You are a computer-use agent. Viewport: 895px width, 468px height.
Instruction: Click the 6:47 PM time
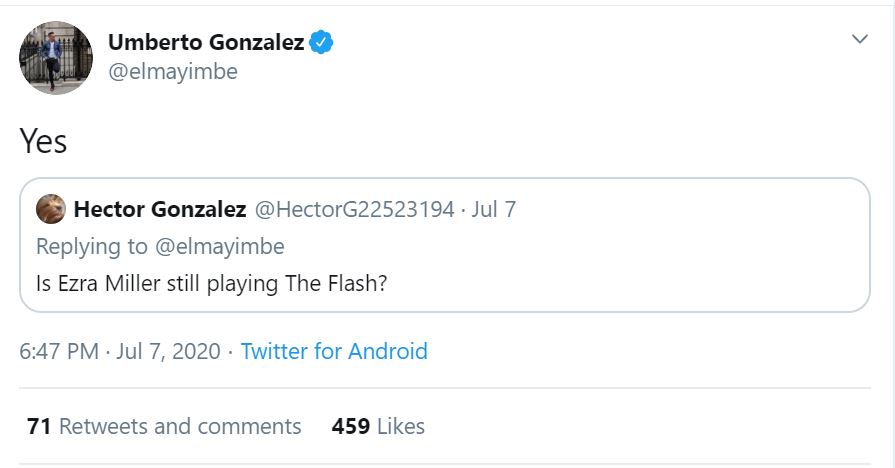click(x=59, y=351)
